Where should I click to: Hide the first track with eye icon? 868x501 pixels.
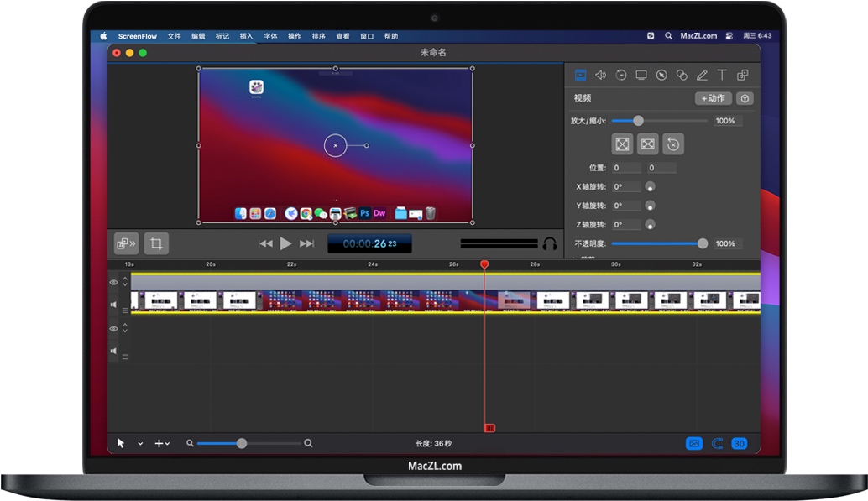(114, 283)
